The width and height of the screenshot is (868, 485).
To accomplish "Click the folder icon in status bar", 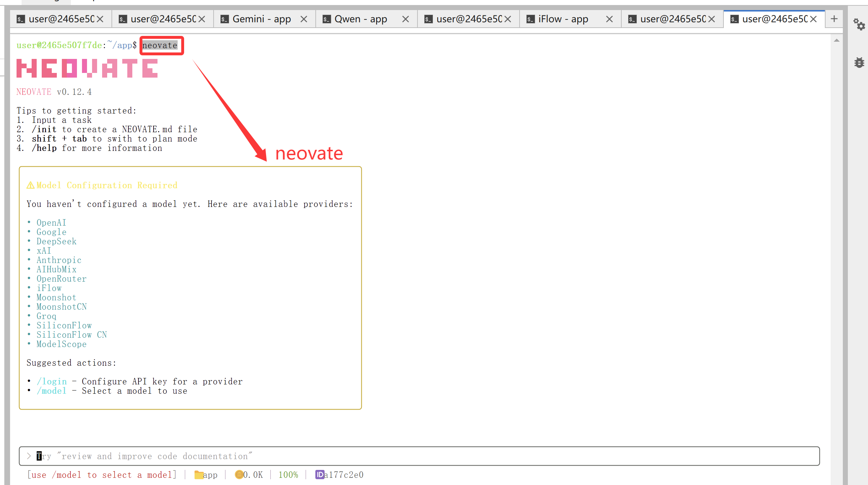I will pyautogui.click(x=198, y=475).
